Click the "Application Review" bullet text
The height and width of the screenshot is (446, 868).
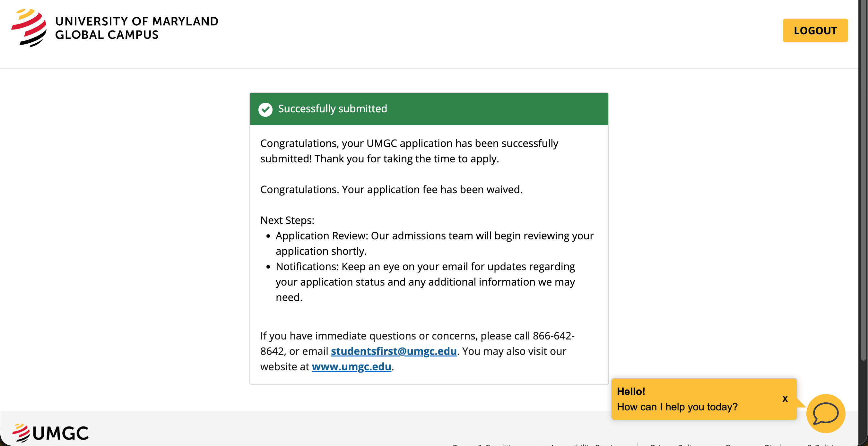434,243
